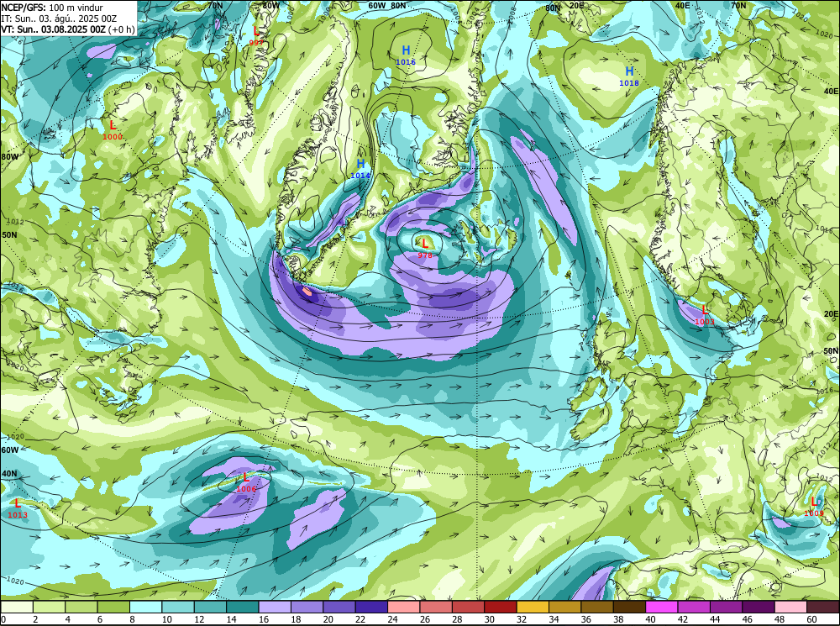Click the legend value 60
The width and height of the screenshot is (840, 626).
point(812,619)
